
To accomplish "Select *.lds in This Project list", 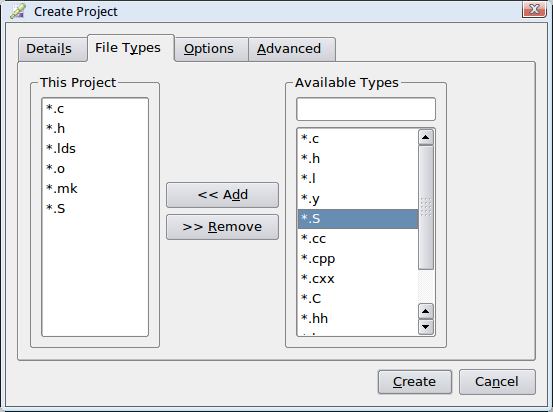I will click(x=95, y=149).
